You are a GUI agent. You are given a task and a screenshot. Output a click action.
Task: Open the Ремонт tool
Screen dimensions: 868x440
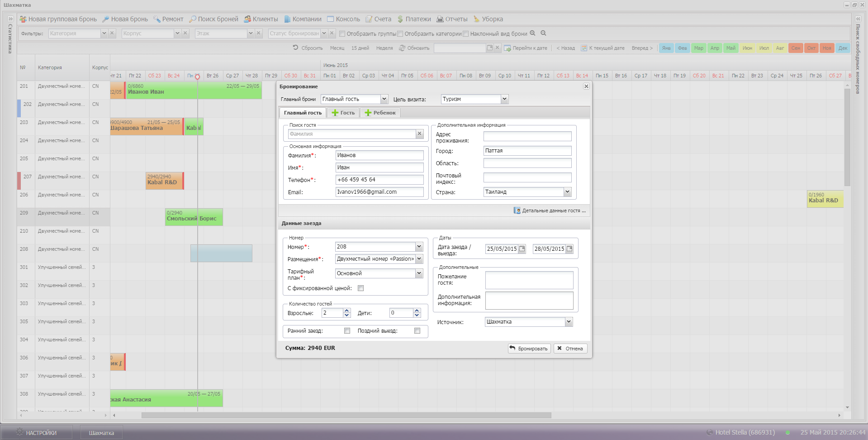168,19
